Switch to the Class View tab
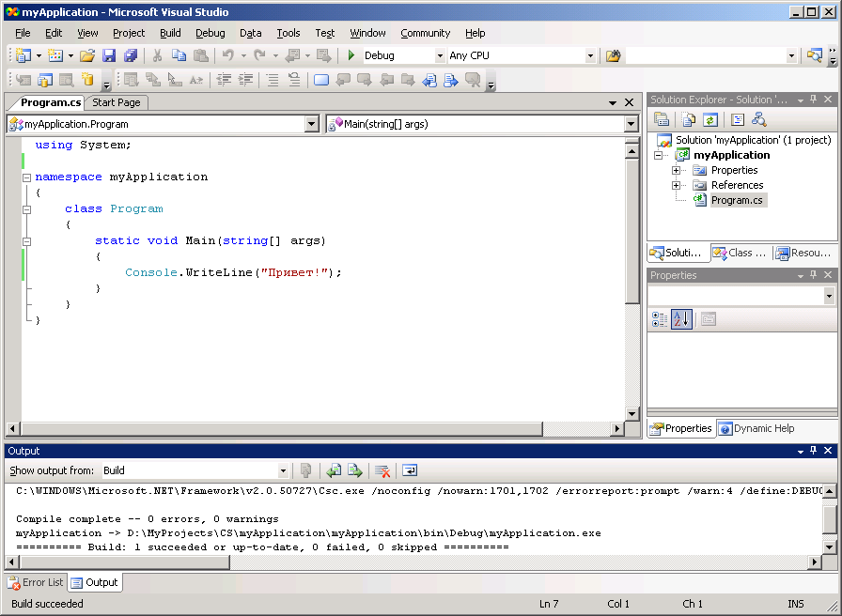The height and width of the screenshot is (616, 842). click(x=741, y=253)
